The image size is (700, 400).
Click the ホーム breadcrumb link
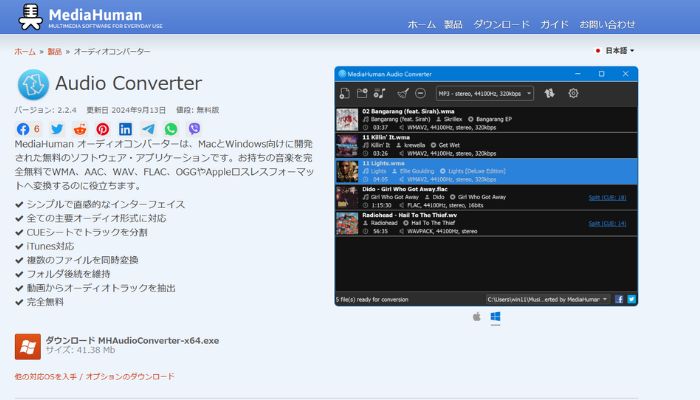[25, 51]
